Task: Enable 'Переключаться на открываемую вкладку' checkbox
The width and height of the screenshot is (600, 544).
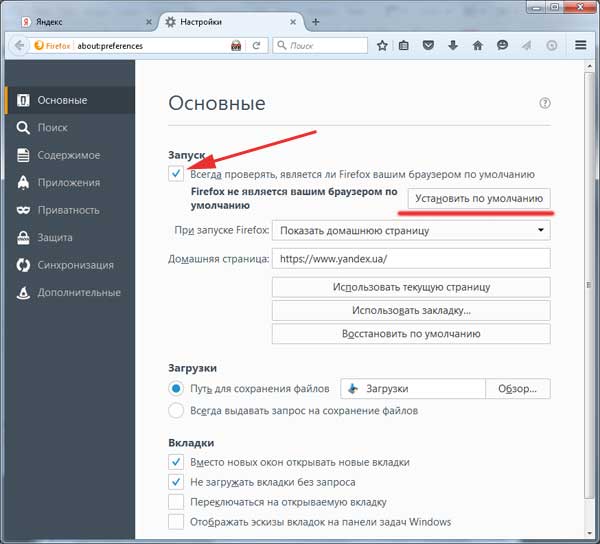Action: click(x=177, y=502)
